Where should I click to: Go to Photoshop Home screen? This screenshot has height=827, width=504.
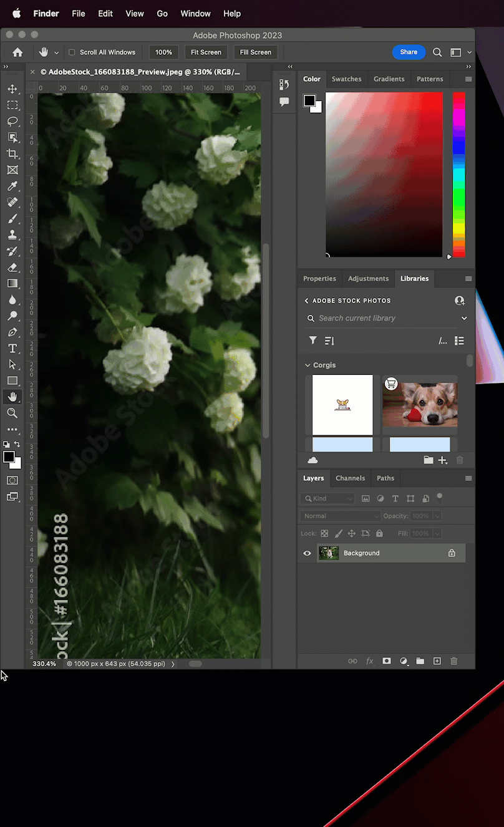tap(17, 52)
